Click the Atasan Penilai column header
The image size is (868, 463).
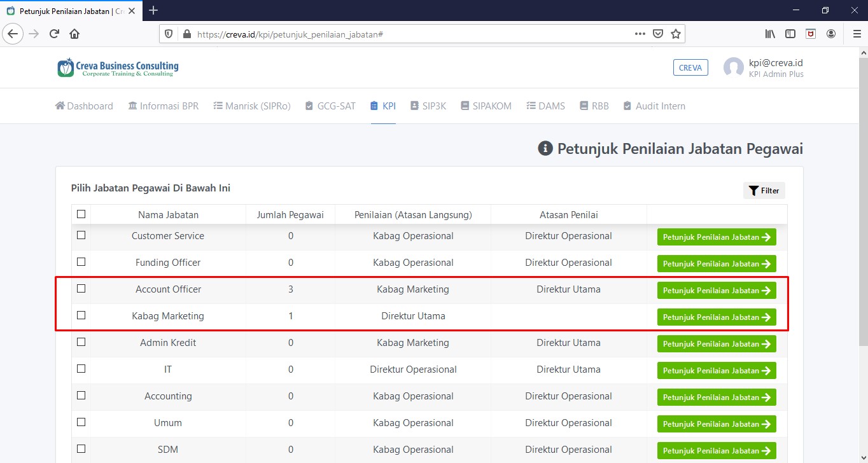tap(568, 215)
